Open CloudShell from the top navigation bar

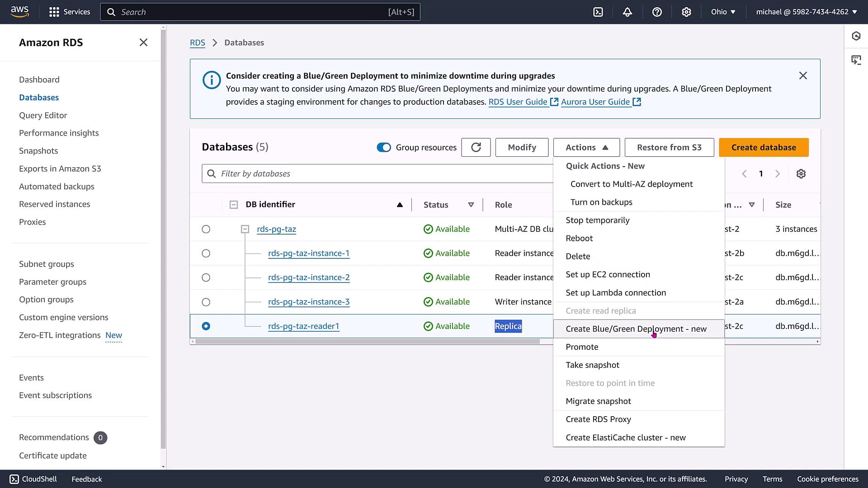click(598, 12)
